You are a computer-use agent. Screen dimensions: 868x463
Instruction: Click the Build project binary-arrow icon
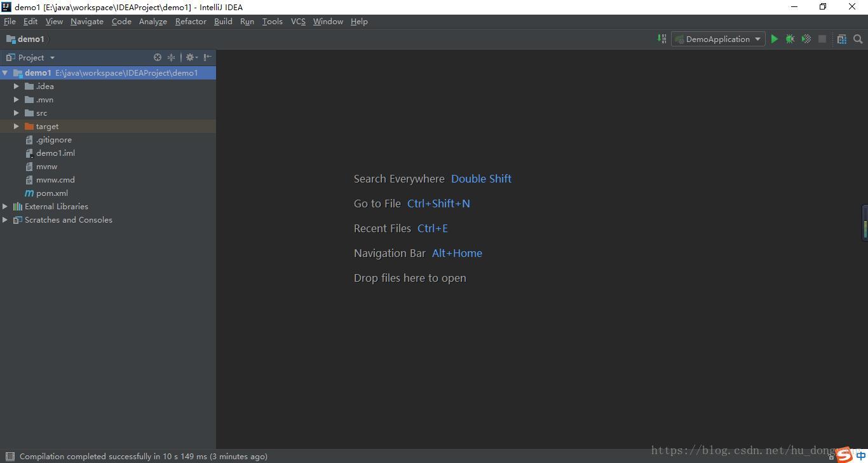click(x=662, y=39)
